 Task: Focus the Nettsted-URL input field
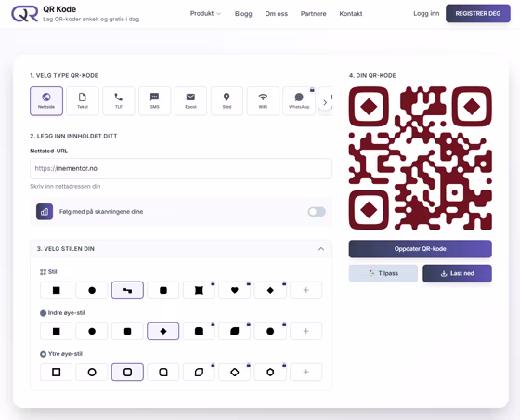[181, 168]
